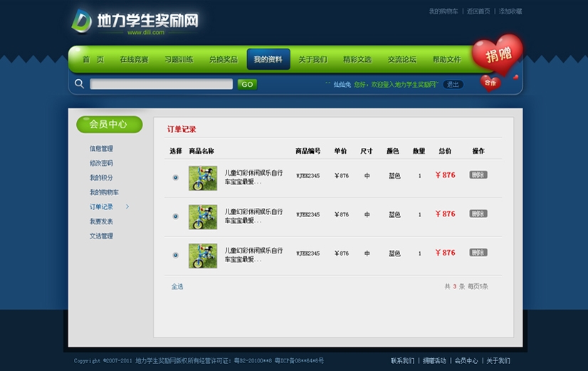Expand the 订单记录 sidebar arrow
The image size is (588, 371).
tap(127, 207)
